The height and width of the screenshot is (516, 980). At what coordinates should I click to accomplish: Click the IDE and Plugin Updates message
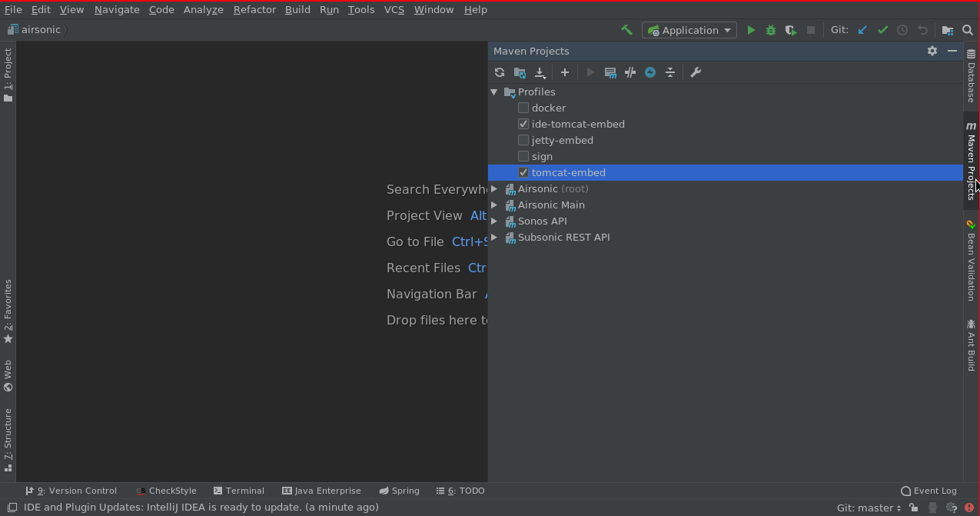pyautogui.click(x=201, y=508)
